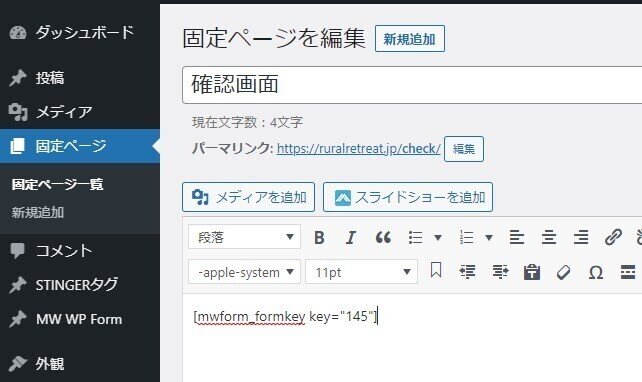This screenshot has height=382, width=642.
Task: Open MW WP Form in the sidebar
Action: (x=80, y=319)
